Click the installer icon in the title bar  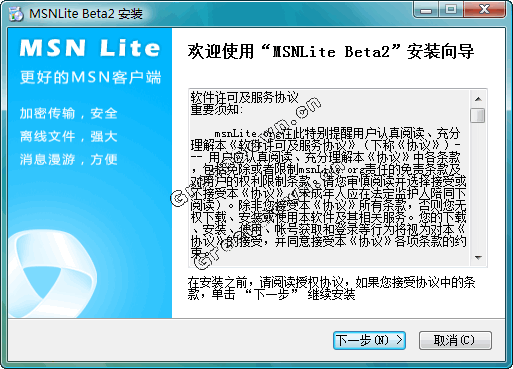[x=16, y=14]
